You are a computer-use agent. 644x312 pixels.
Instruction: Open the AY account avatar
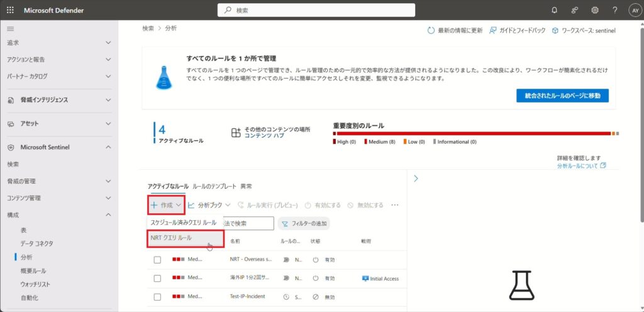pyautogui.click(x=634, y=10)
